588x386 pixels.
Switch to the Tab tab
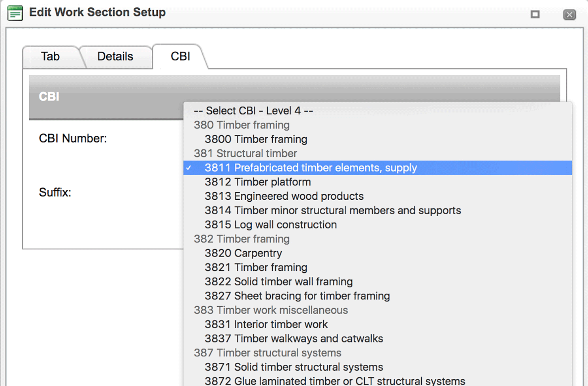click(x=50, y=56)
